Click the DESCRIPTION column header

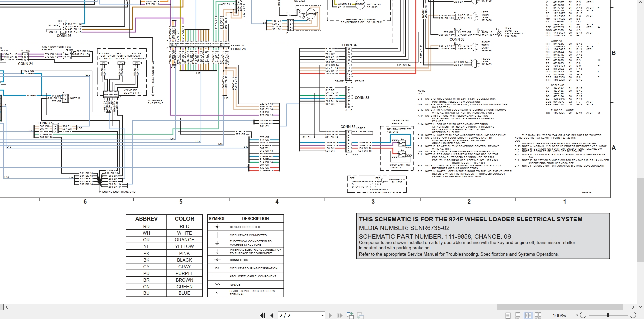click(255, 219)
